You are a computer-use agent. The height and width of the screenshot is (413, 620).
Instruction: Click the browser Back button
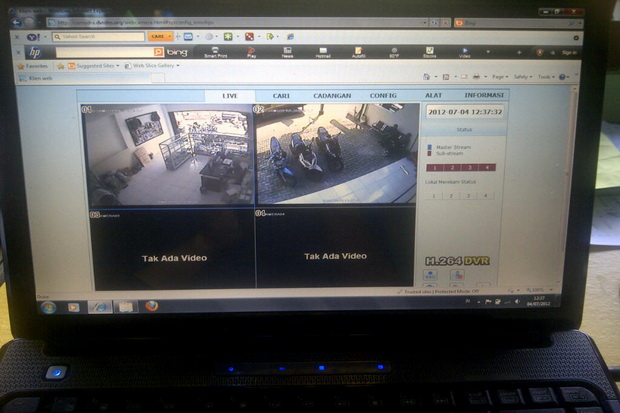[x=17, y=23]
